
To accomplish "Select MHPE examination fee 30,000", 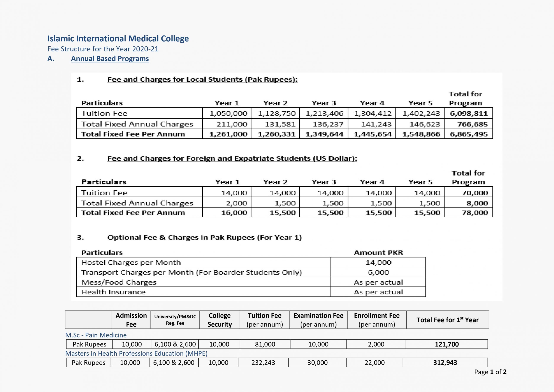I will pyautogui.click(x=317, y=363).
